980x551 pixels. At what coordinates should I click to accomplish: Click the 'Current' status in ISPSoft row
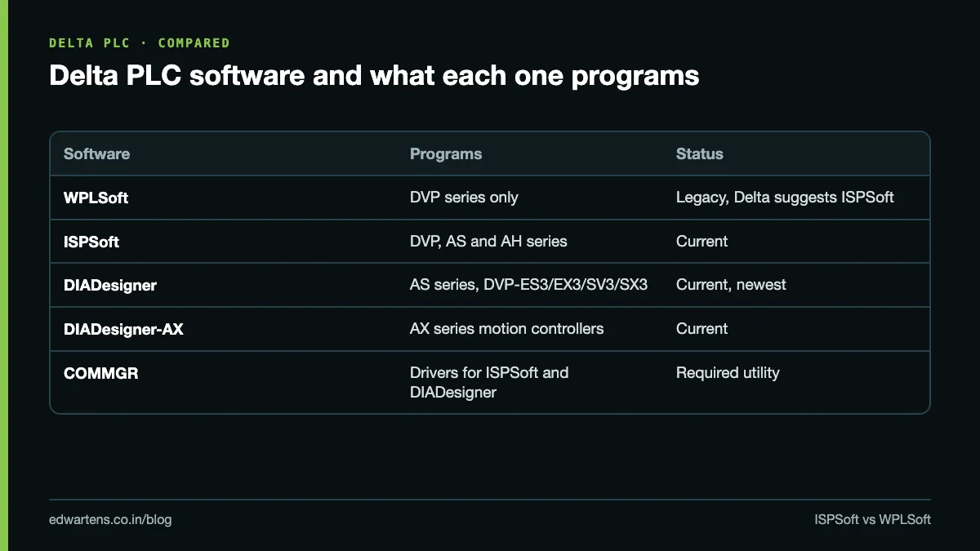pyautogui.click(x=702, y=242)
